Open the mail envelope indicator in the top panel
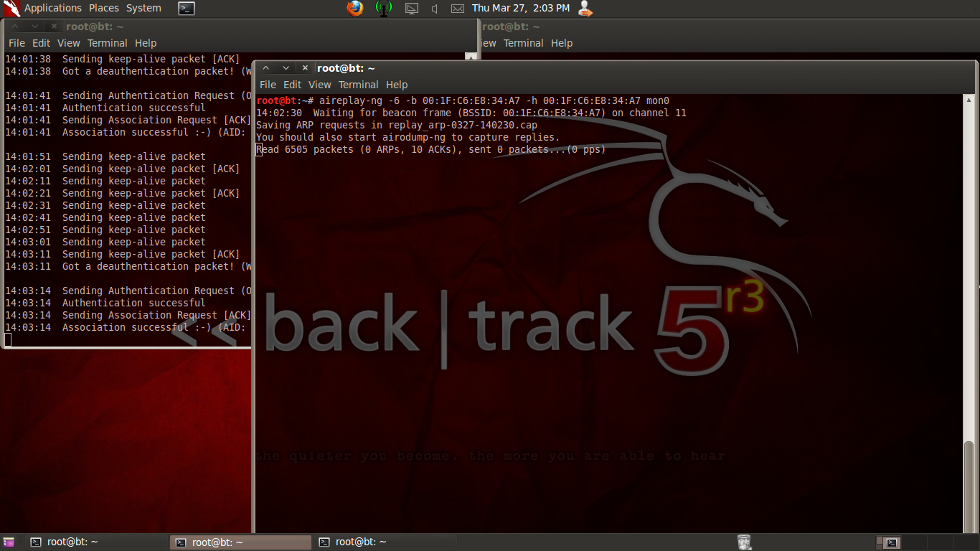Screen dimensions: 980x551 pyautogui.click(x=457, y=9)
